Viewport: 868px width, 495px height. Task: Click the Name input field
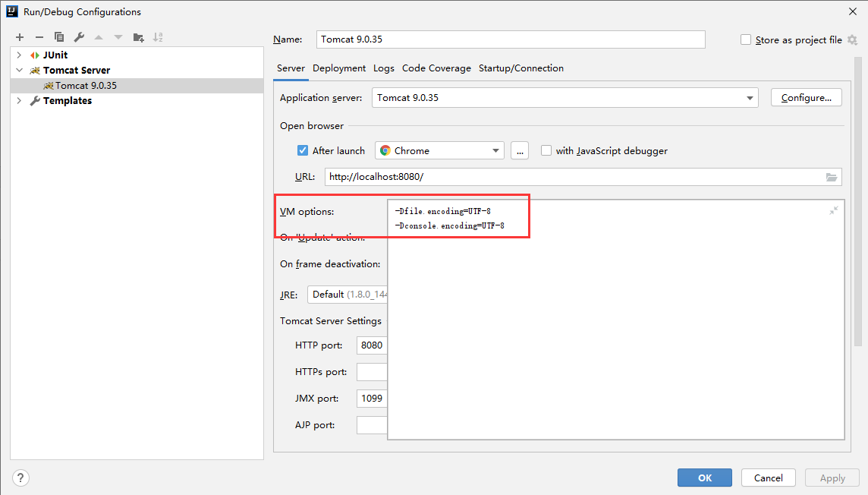[511, 39]
